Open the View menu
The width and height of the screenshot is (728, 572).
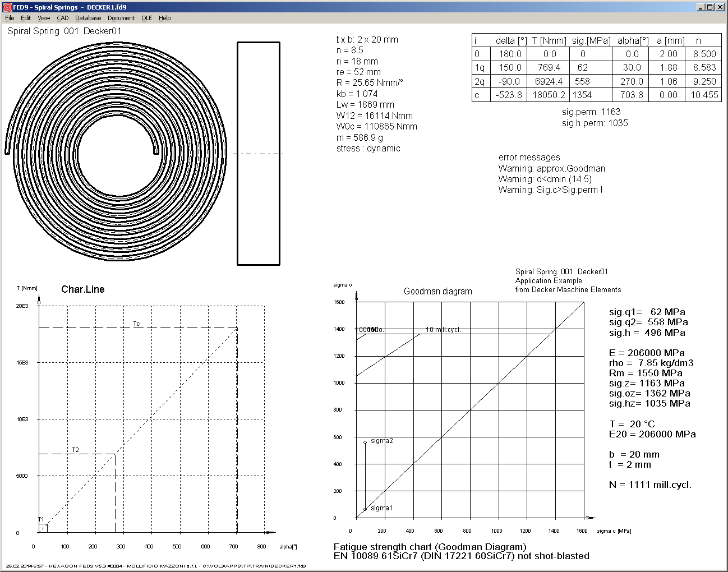coord(44,18)
